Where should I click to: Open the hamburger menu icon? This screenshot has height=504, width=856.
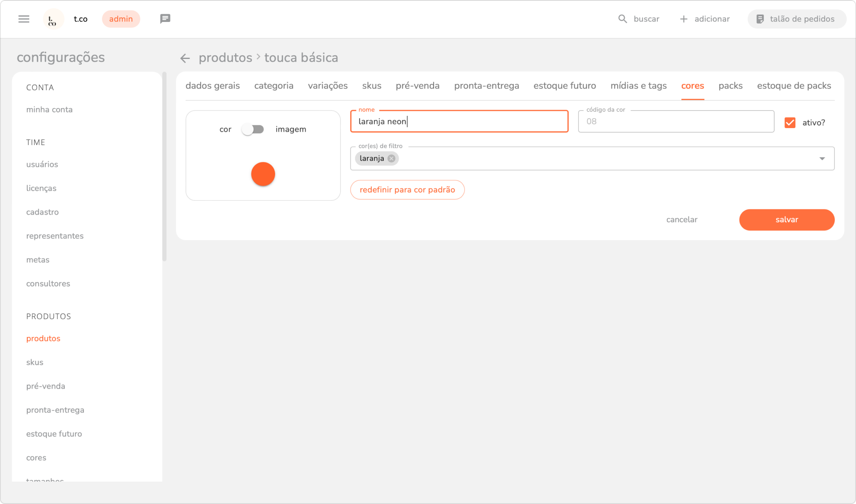(x=24, y=19)
